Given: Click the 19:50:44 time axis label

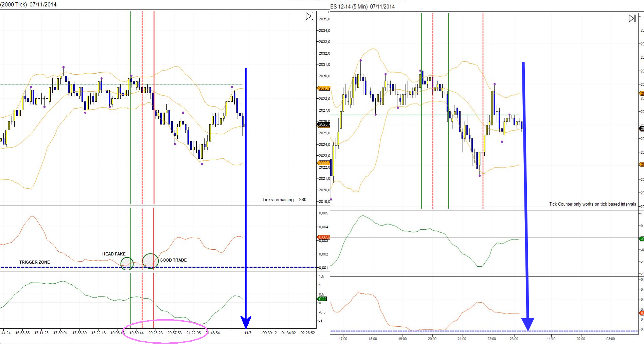Looking at the screenshot, I should 137,333.
